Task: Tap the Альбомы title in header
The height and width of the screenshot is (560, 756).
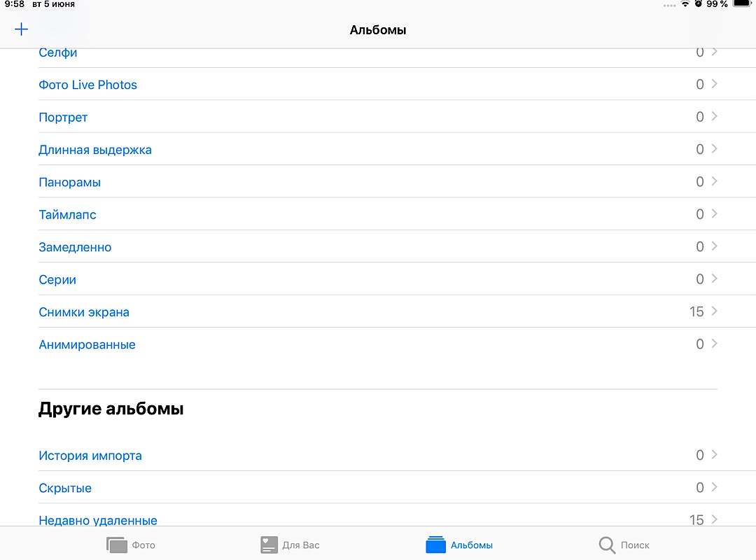Action: coord(378,30)
